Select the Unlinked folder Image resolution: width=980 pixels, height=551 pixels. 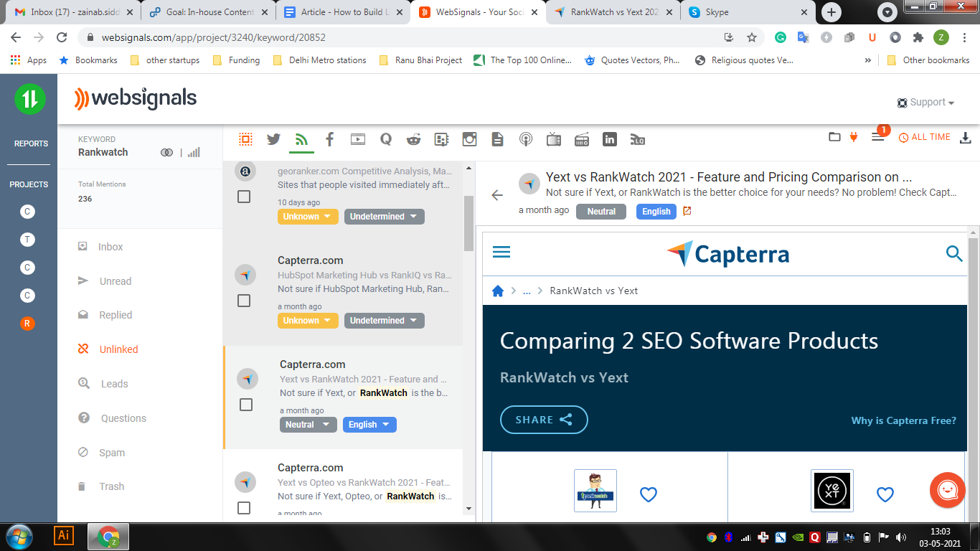118,349
